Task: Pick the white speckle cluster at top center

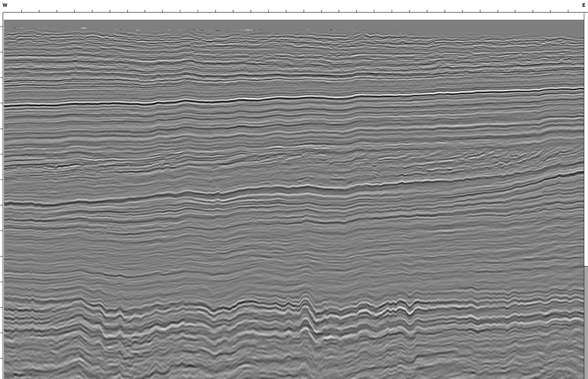Action: pos(248,29)
